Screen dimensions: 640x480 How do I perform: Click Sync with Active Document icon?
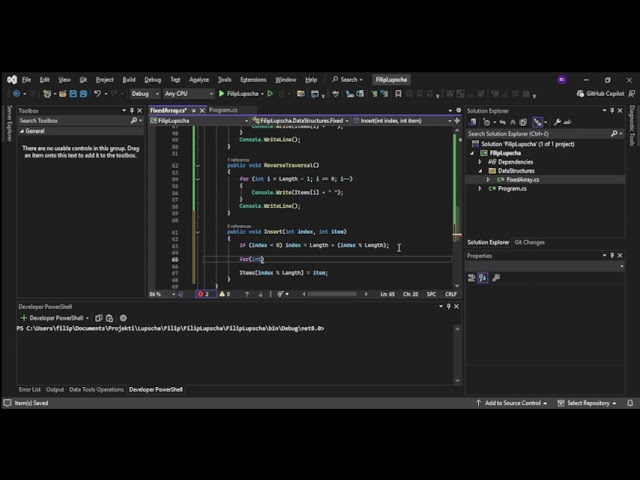click(x=502, y=122)
